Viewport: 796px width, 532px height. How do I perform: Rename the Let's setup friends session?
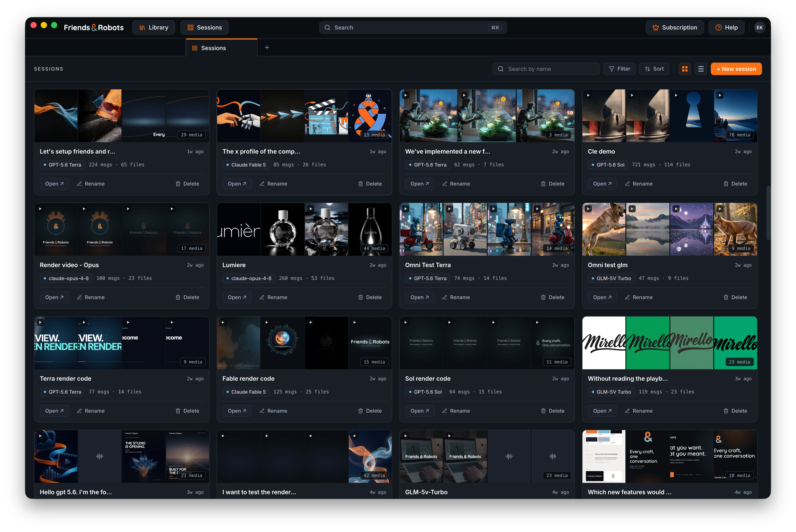pos(91,184)
